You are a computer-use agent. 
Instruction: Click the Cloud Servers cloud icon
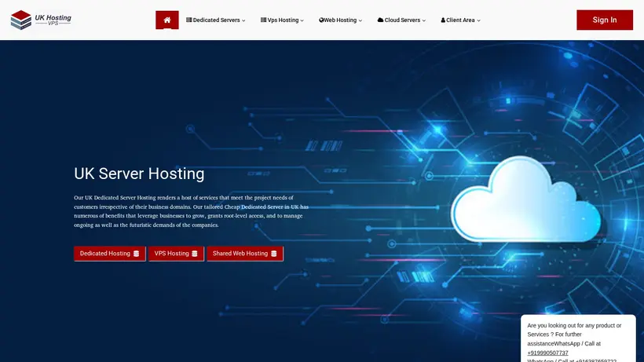coord(380,20)
